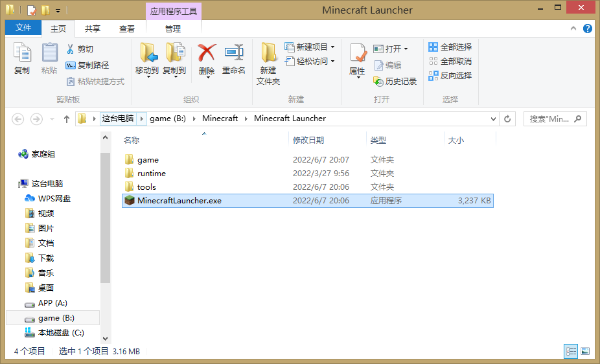Open 视频 videos in navigation pane

[x=40, y=213]
